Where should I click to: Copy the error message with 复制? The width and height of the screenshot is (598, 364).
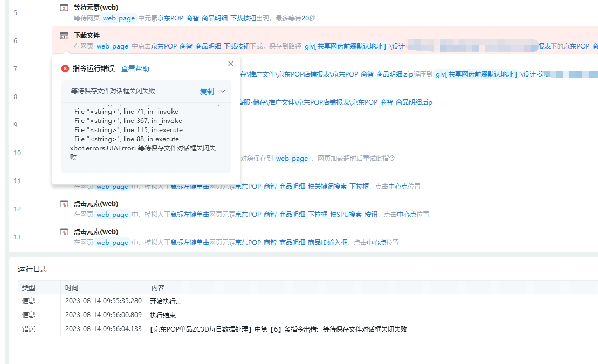click(x=207, y=92)
